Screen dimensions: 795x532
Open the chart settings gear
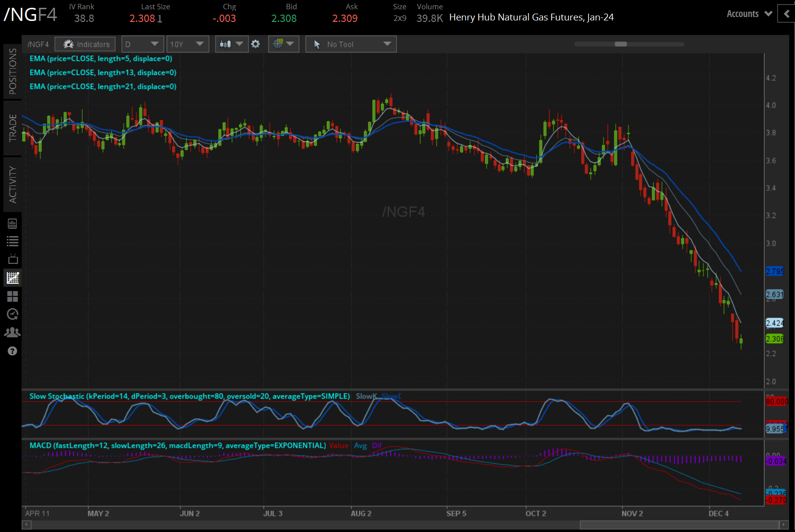[256, 44]
